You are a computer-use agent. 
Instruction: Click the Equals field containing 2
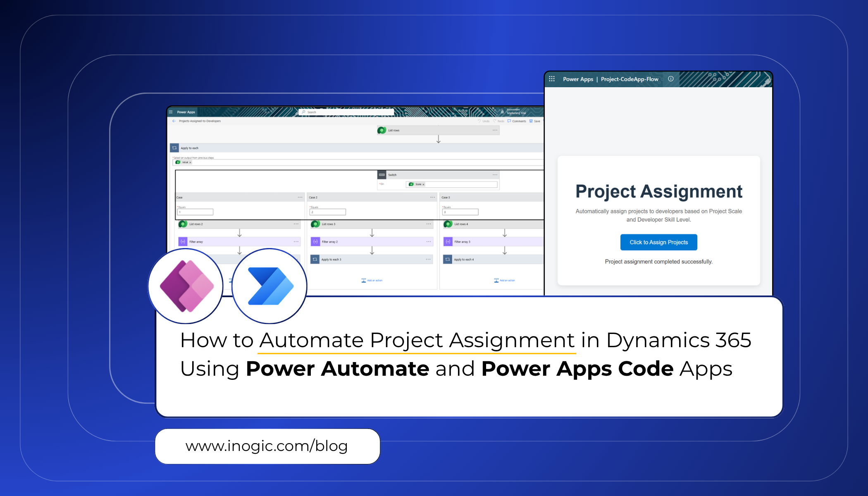click(x=327, y=212)
